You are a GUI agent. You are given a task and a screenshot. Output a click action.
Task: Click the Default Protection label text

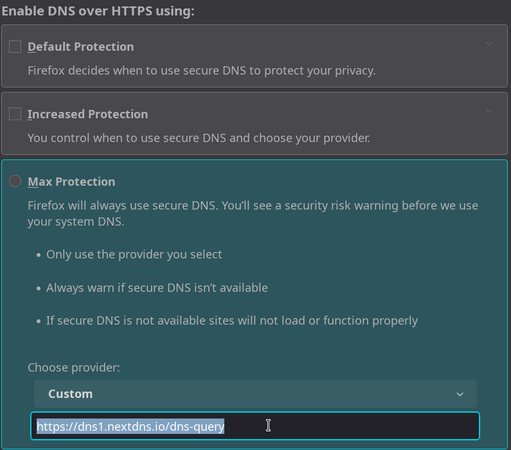pyautogui.click(x=81, y=47)
